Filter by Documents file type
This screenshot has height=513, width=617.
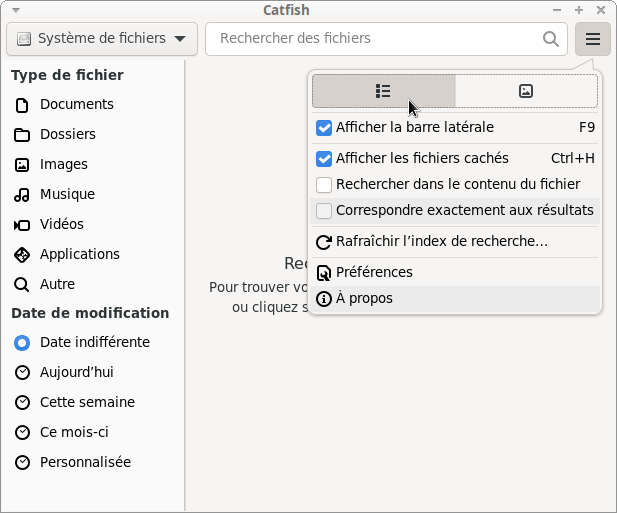point(76,104)
